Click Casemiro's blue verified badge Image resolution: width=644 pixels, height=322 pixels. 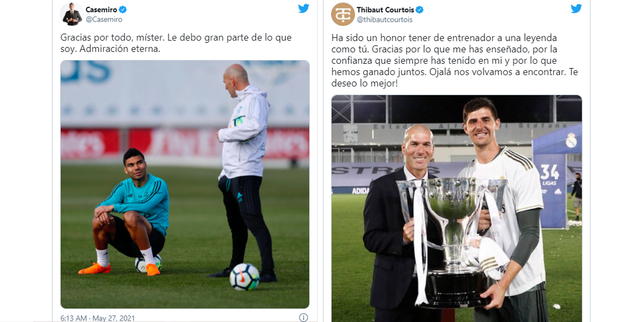point(123,10)
